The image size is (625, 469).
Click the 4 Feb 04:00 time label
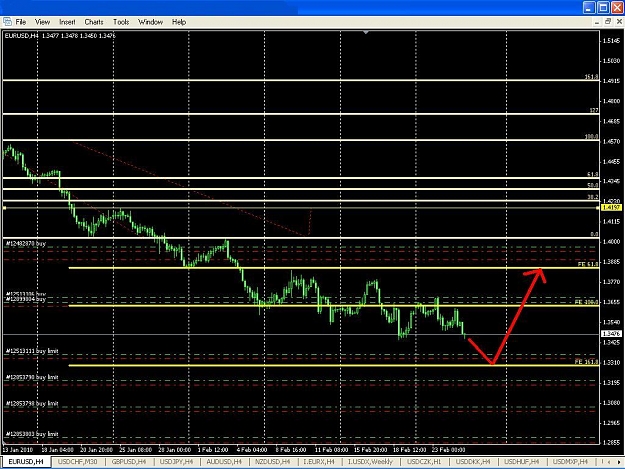click(x=252, y=449)
